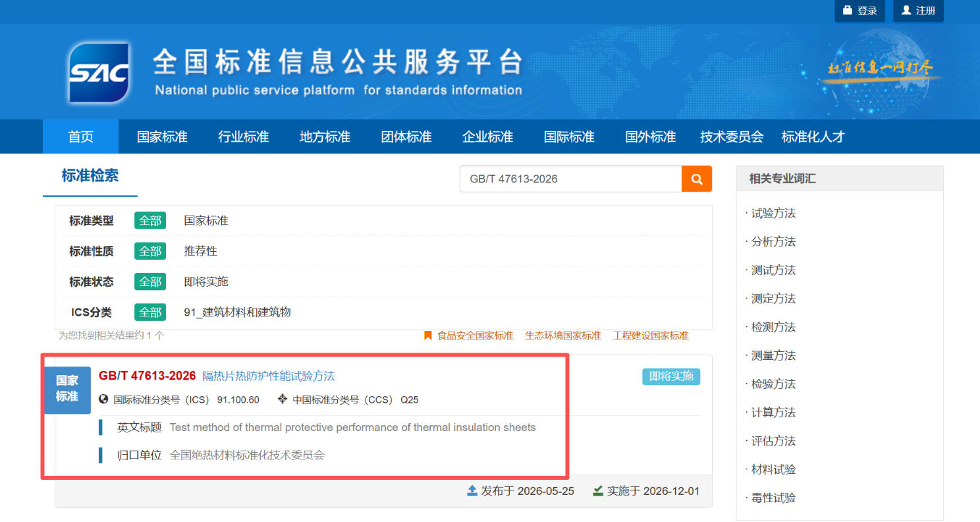The width and height of the screenshot is (980, 522).
Task: Open the 隔热片热防护性能试验方法 title link
Action: tap(269, 376)
